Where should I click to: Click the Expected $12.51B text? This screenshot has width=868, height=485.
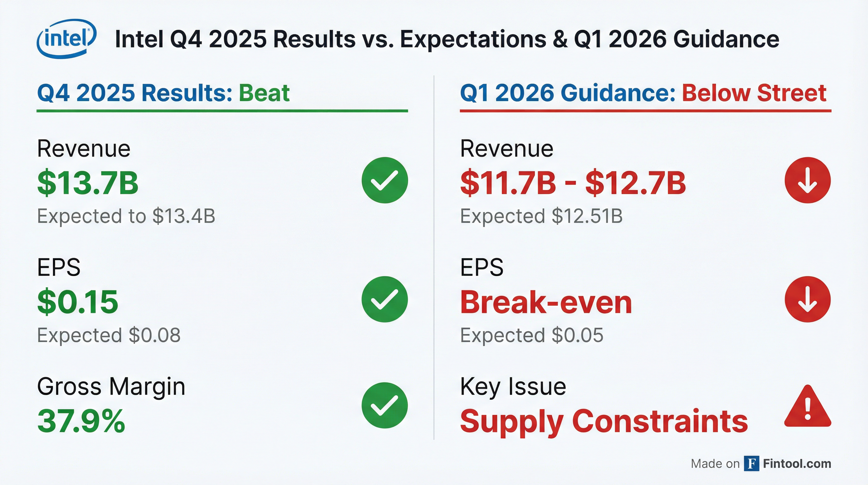(x=541, y=216)
